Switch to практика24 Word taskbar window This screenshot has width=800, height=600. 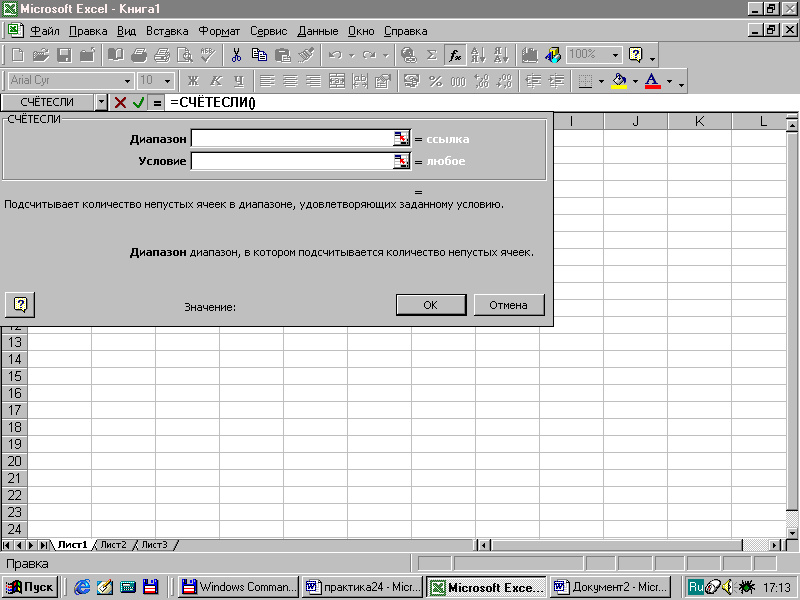pyautogui.click(x=363, y=587)
